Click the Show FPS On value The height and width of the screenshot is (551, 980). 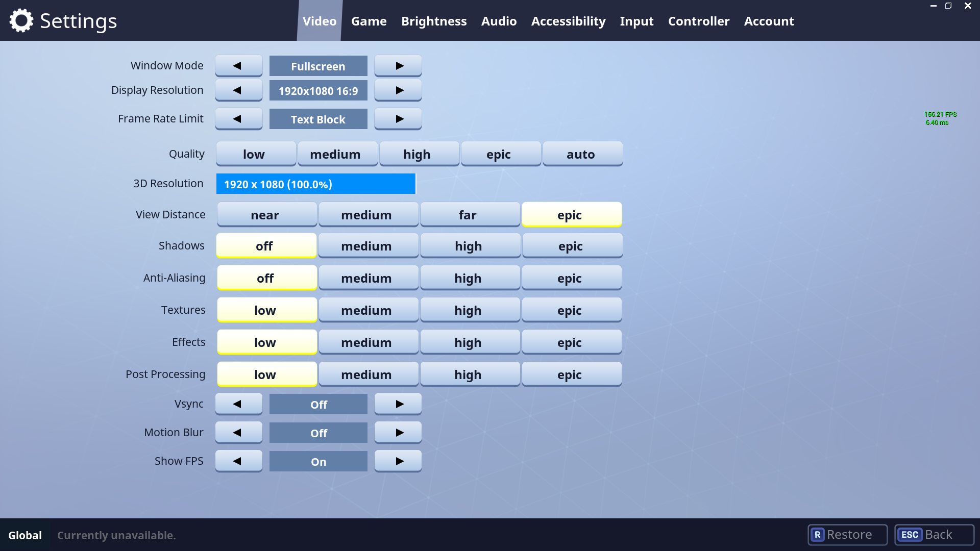point(318,462)
